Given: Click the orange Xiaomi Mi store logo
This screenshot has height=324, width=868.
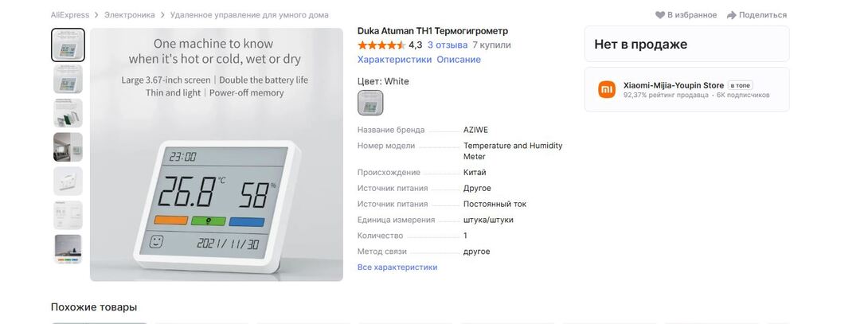Looking at the screenshot, I should pos(607,89).
